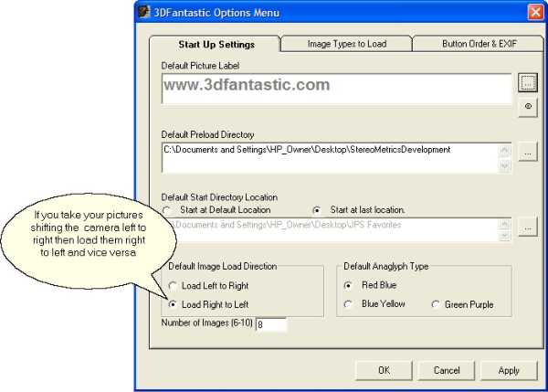Click the Cancel button

tap(447, 370)
